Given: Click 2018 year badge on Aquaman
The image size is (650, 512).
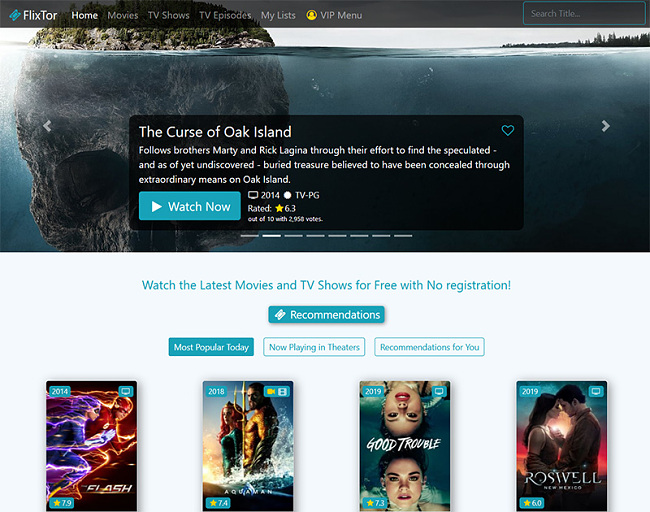Looking at the screenshot, I should (x=216, y=391).
